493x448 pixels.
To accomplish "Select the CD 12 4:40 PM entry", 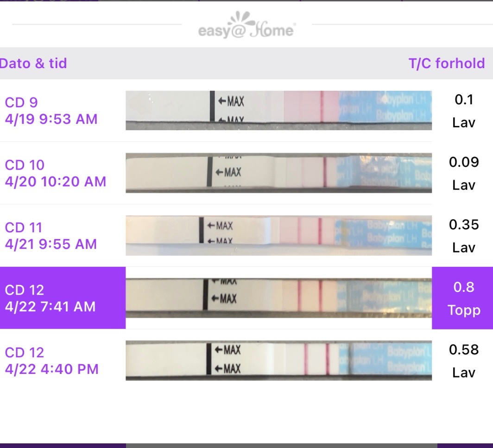I will click(51, 361).
